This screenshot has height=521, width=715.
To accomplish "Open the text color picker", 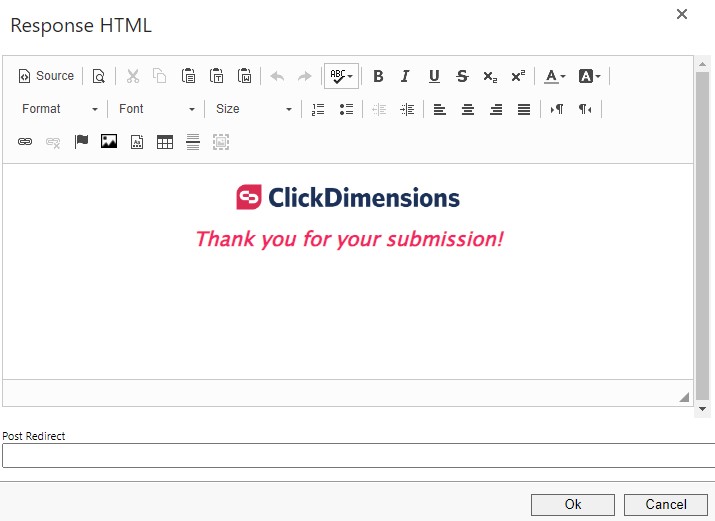I will (555, 76).
